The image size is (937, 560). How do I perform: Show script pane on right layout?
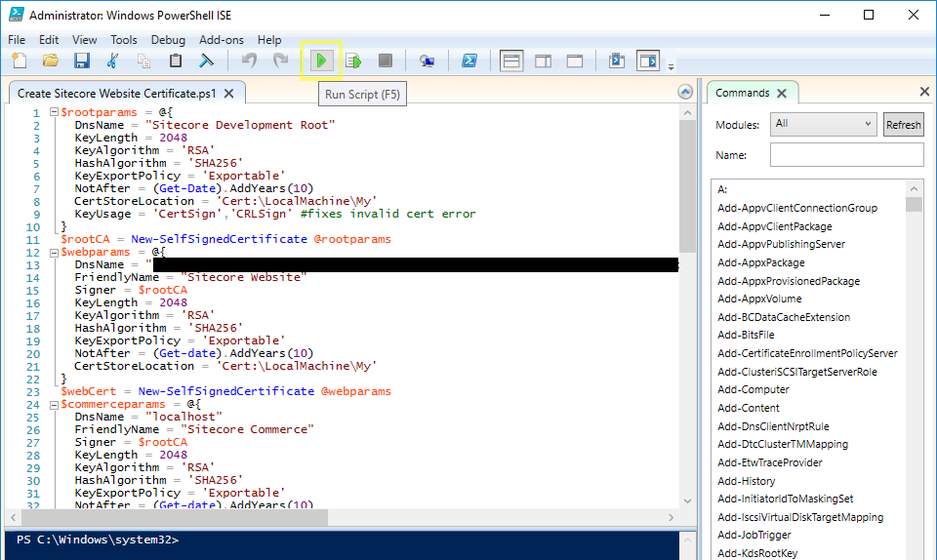[x=544, y=60]
